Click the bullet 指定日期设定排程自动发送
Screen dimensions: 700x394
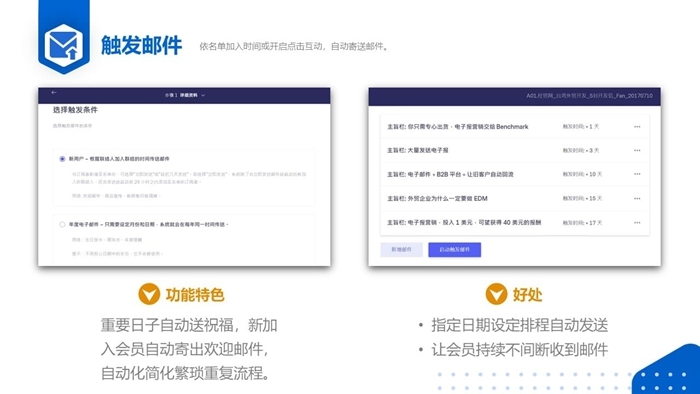tap(519, 325)
